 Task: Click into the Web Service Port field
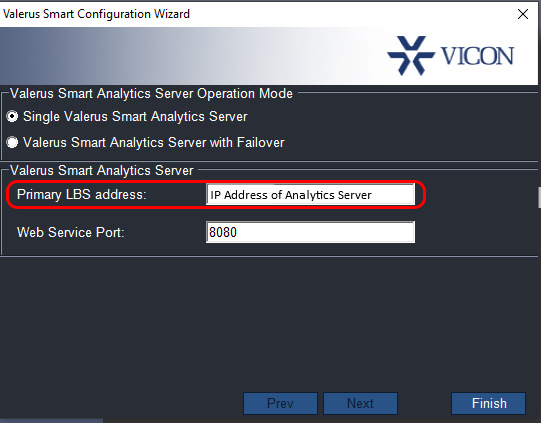point(311,232)
